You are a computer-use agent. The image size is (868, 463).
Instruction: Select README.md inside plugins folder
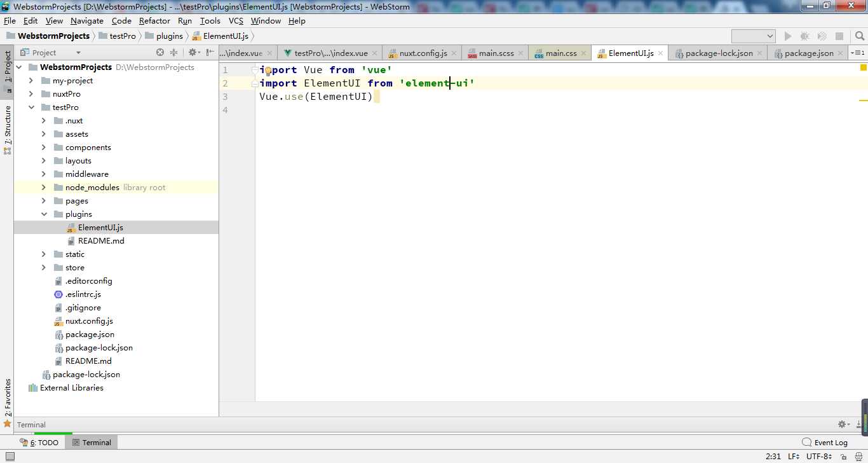pyautogui.click(x=101, y=241)
